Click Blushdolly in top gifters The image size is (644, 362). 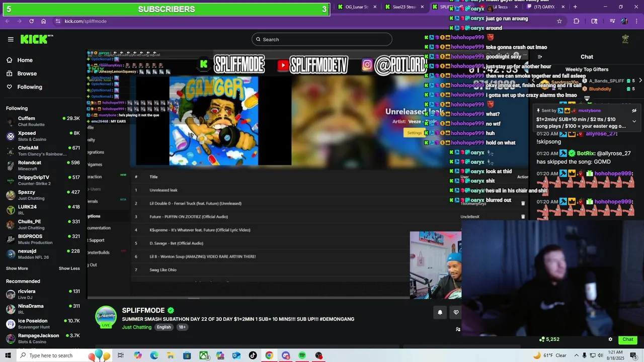click(600, 89)
